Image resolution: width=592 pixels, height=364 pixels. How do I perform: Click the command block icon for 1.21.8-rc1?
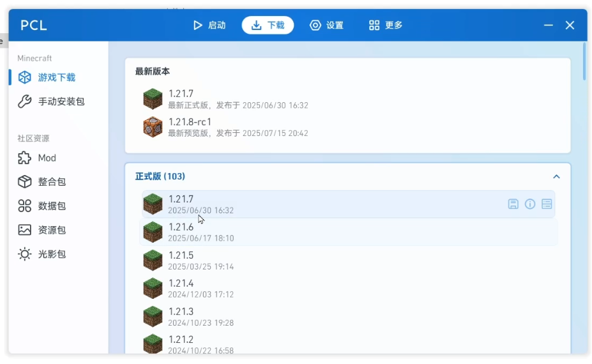click(x=153, y=127)
